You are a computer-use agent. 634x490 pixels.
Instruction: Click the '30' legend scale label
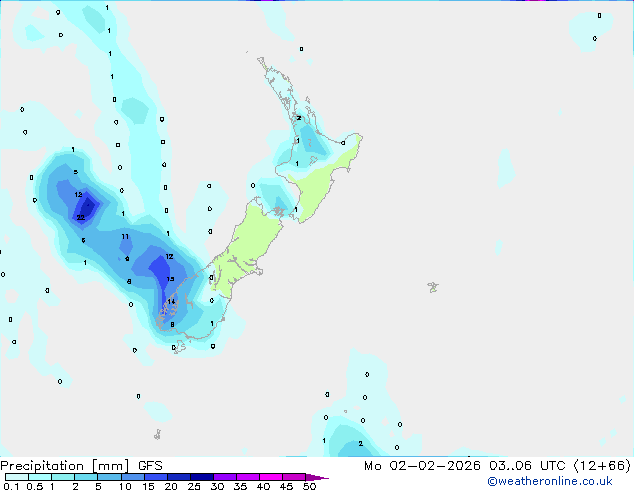coord(217,486)
